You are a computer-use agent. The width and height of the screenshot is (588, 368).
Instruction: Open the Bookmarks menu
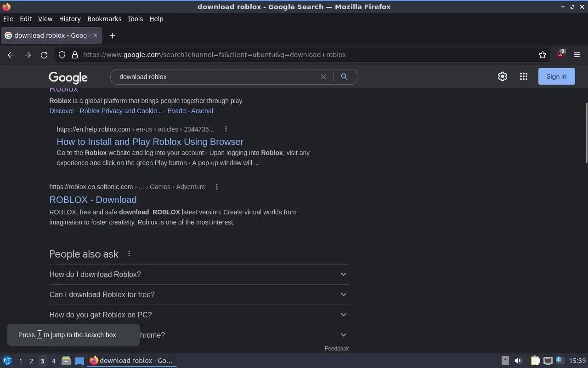[104, 19]
